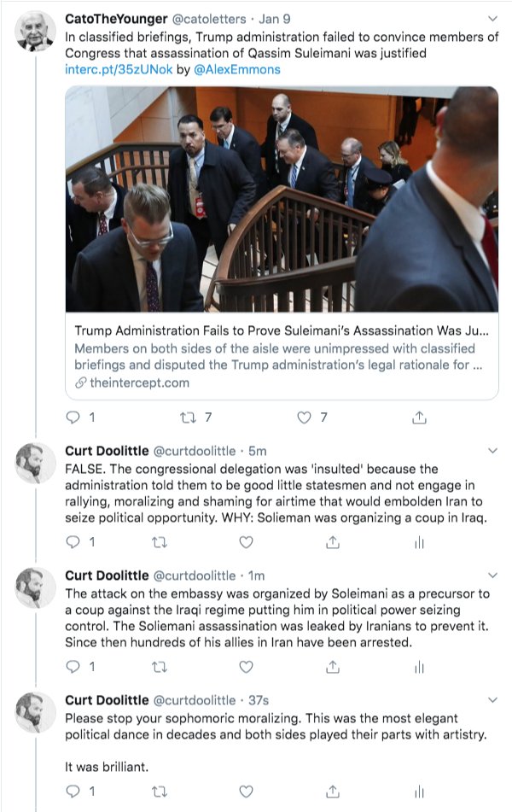Like CatoTheYounger's tweet with 7 likes
This screenshot has width=512, height=812.
click(304, 418)
